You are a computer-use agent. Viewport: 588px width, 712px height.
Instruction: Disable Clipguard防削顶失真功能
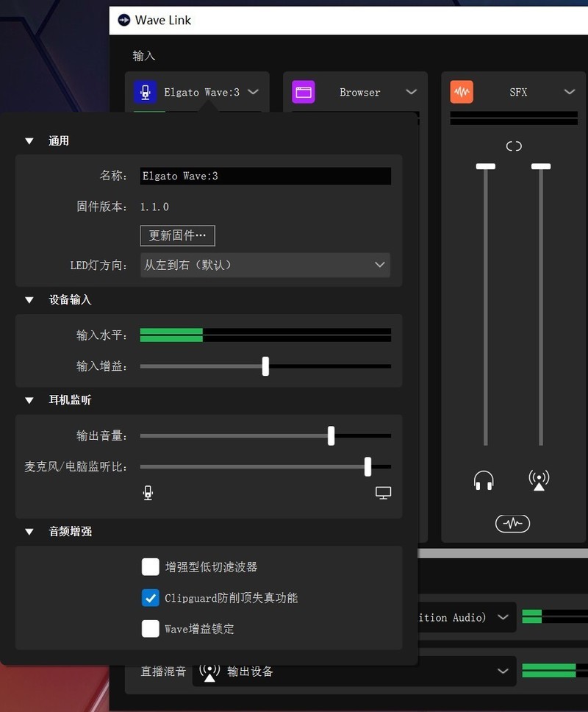pos(151,598)
